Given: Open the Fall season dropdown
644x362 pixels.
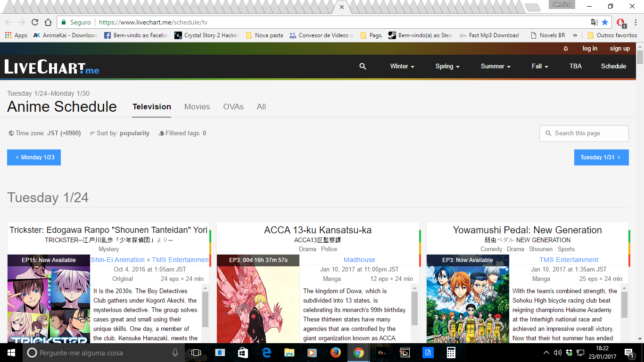Looking at the screenshot, I should pos(539,66).
